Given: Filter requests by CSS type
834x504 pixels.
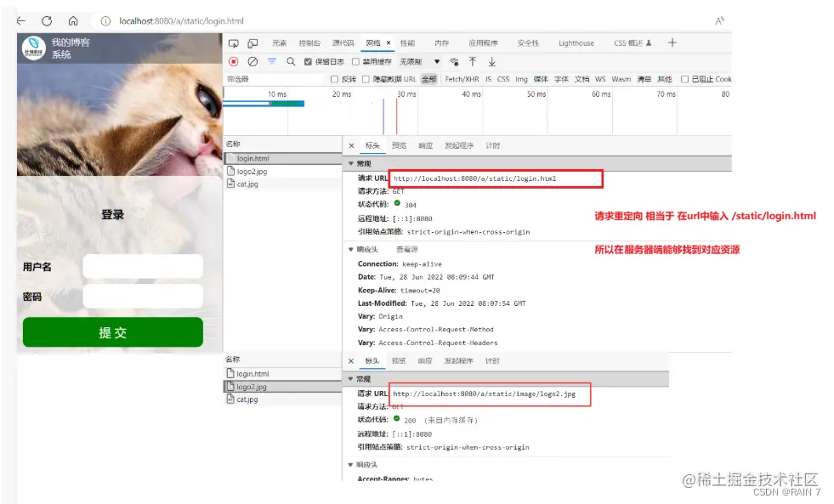Looking at the screenshot, I should point(503,79).
